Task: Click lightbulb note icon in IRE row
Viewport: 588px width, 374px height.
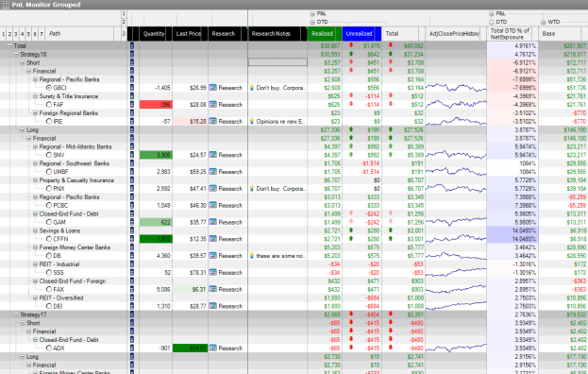Action: point(252,121)
